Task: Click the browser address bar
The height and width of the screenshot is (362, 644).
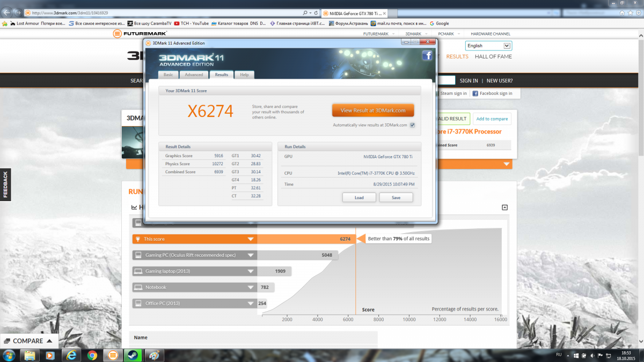Action: [x=161, y=12]
